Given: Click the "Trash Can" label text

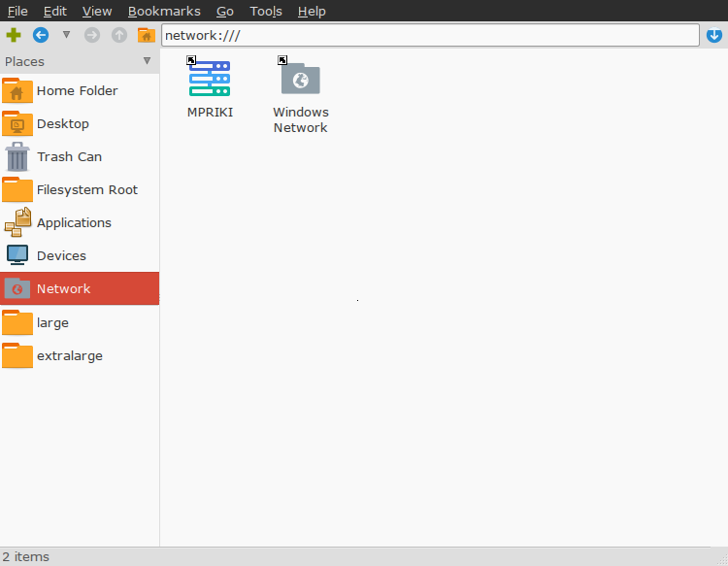Looking at the screenshot, I should 69,156.
